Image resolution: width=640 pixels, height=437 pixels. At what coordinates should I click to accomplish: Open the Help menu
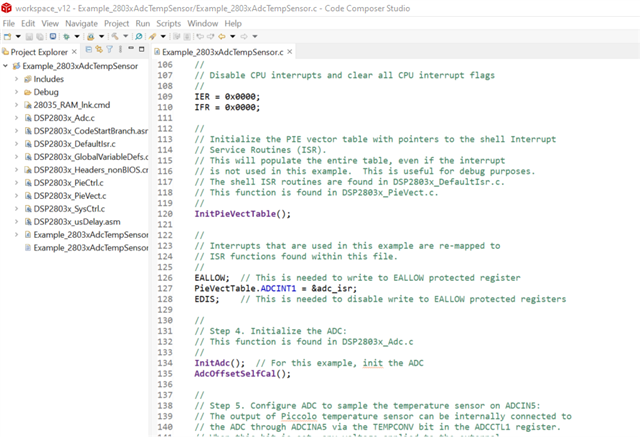[x=233, y=24]
